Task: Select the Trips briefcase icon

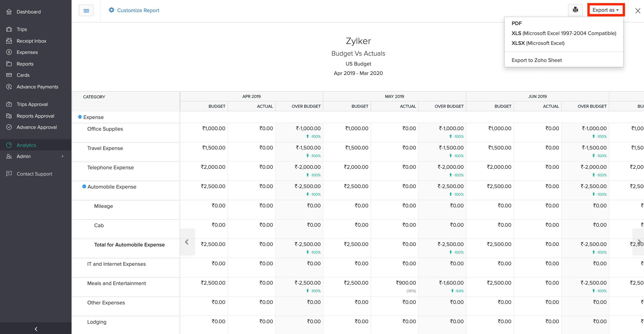Action: pos(9,29)
